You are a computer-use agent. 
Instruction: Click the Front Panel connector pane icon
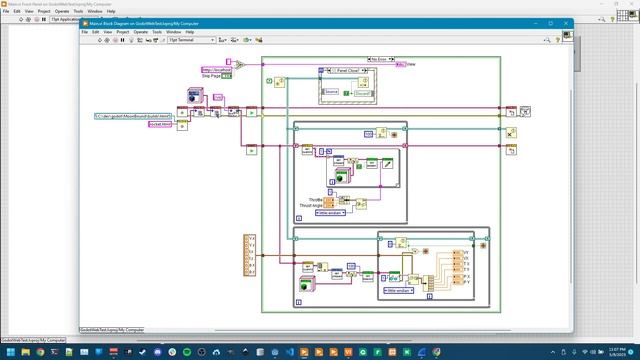coord(622,16)
